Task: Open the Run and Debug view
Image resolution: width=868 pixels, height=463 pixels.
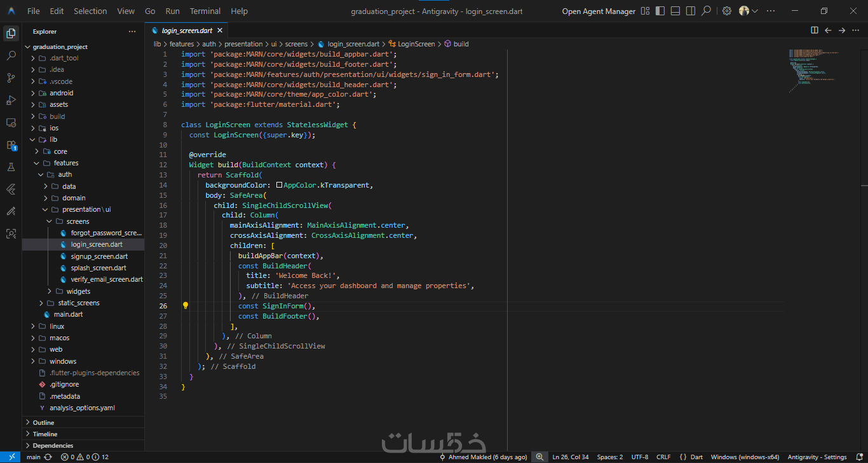Action: (11, 100)
